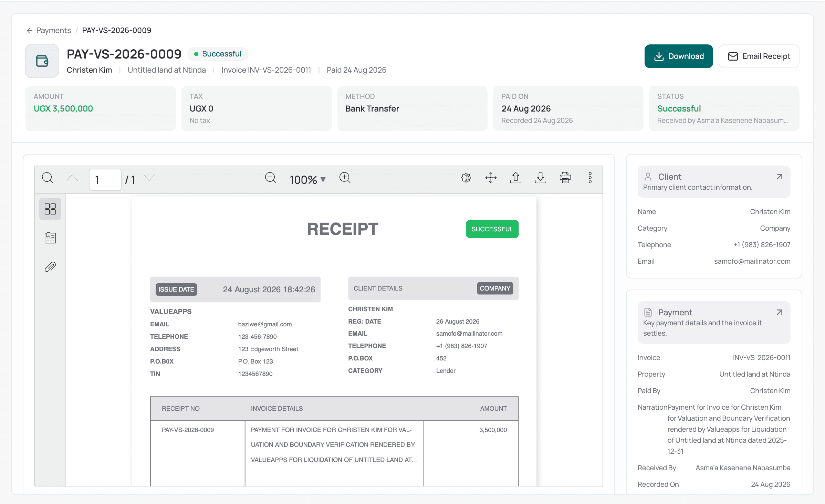This screenshot has height=504, width=825.
Task: Click Untitled land at Ntinda in header subtitle
Action: pos(167,70)
